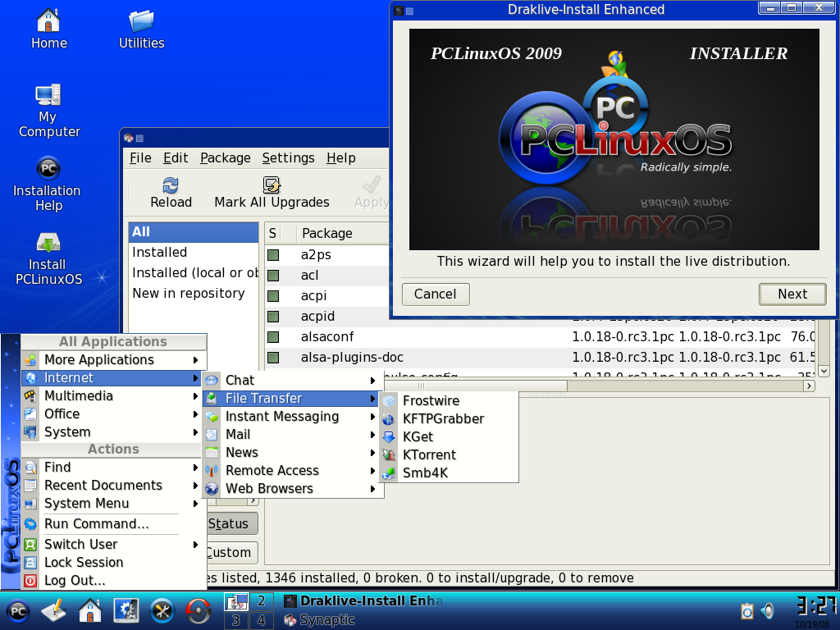Click the package list scroll-down arrow

(824, 371)
